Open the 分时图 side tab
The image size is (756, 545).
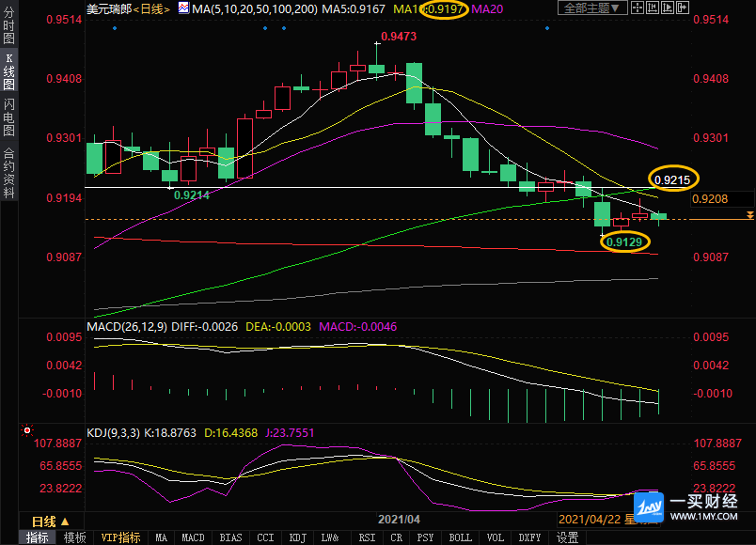click(8, 25)
